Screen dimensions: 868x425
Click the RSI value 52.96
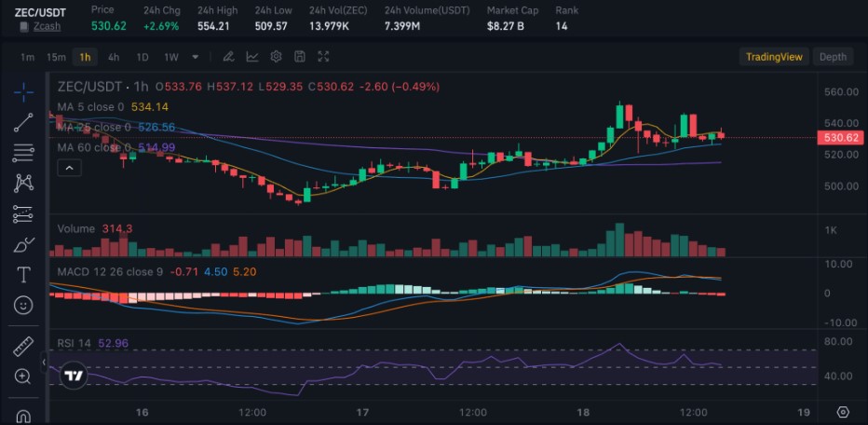(x=113, y=344)
